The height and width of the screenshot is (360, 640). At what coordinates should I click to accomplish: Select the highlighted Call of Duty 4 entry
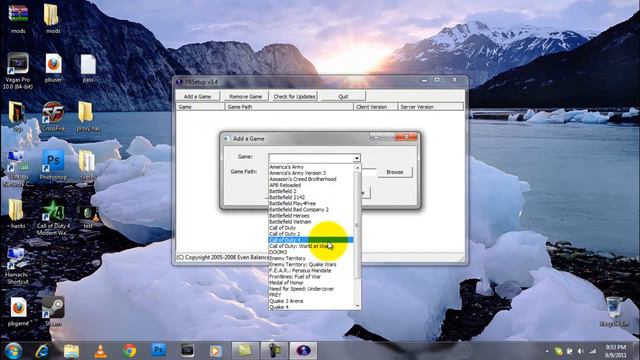click(x=311, y=240)
